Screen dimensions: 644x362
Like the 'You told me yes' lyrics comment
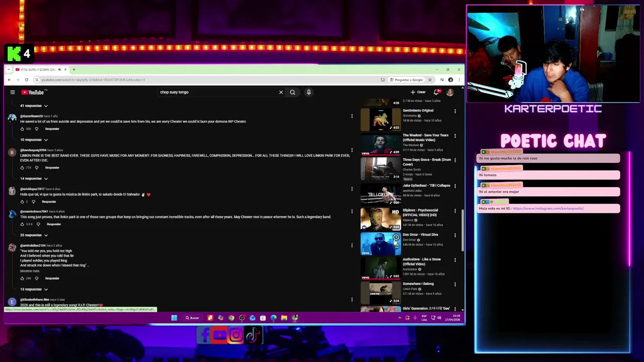22,279
